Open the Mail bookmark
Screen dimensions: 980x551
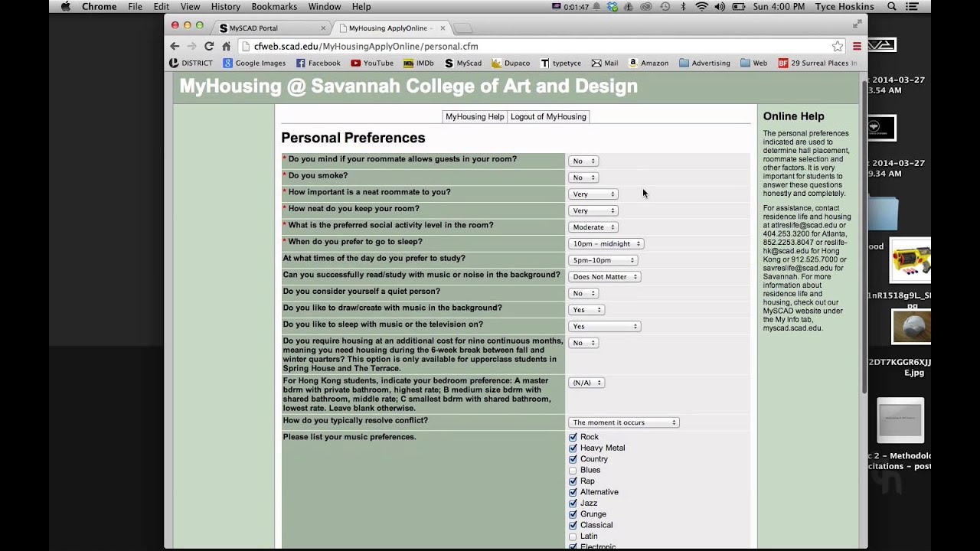(x=605, y=63)
